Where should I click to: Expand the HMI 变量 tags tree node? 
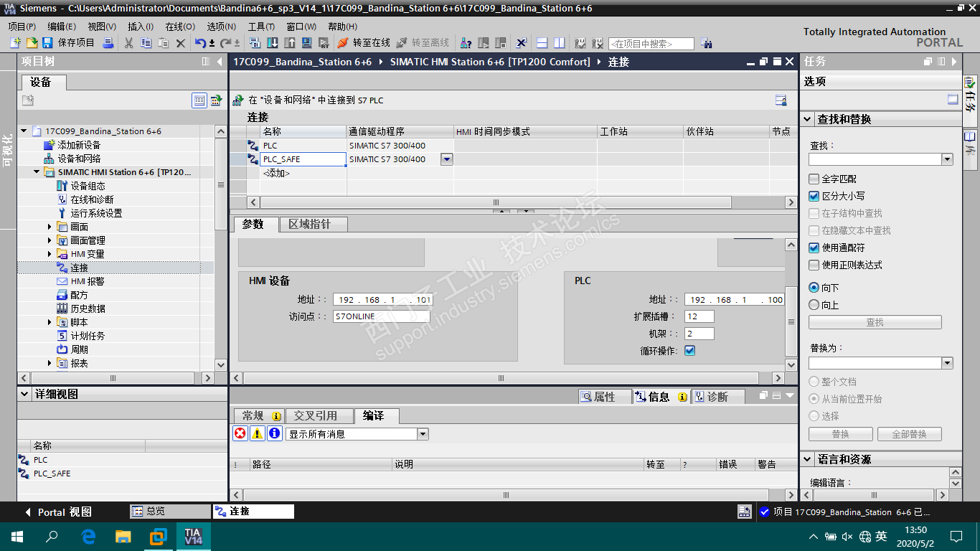[50, 254]
